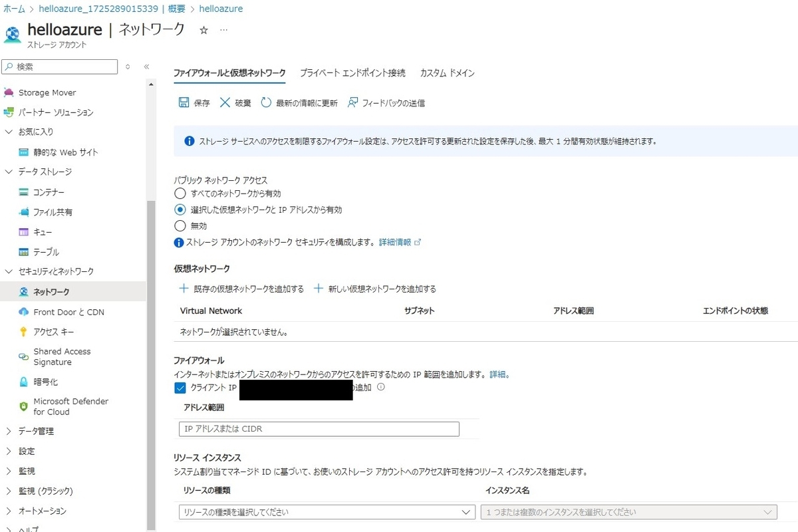
Task: Click the エンドポイントの状態 column header
Action: pyautogui.click(x=735, y=311)
